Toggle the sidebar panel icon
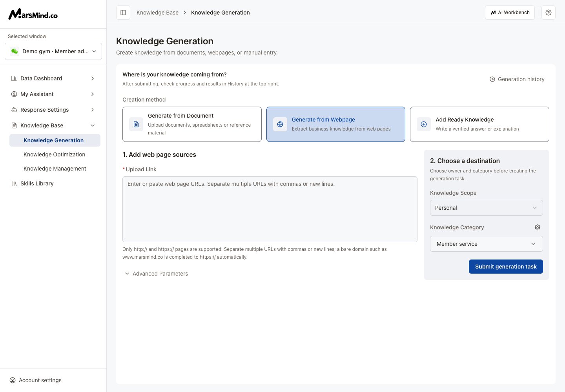The height and width of the screenshot is (392, 565). coord(123,13)
